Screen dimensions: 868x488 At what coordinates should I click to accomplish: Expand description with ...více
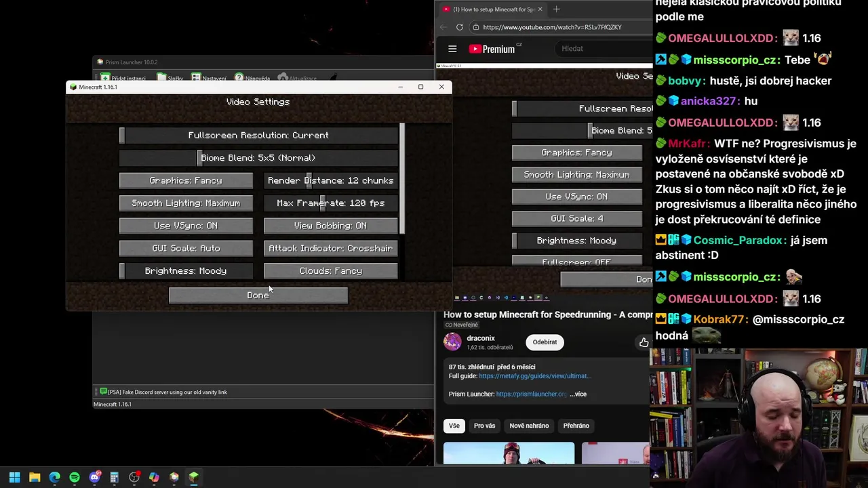pyautogui.click(x=578, y=394)
